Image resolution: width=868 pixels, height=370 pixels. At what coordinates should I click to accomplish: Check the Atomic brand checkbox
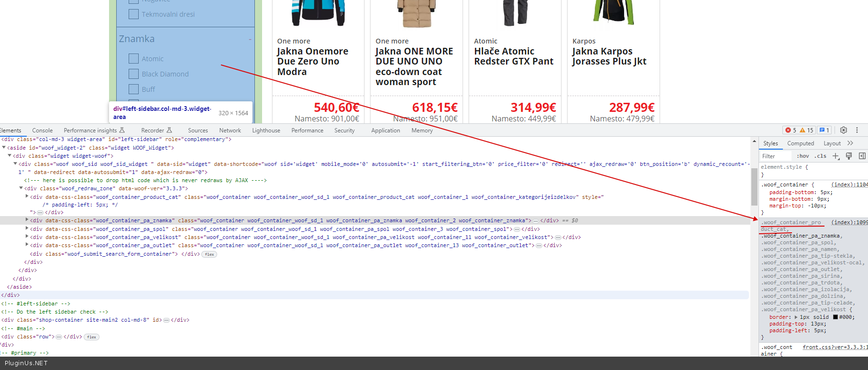(x=133, y=59)
